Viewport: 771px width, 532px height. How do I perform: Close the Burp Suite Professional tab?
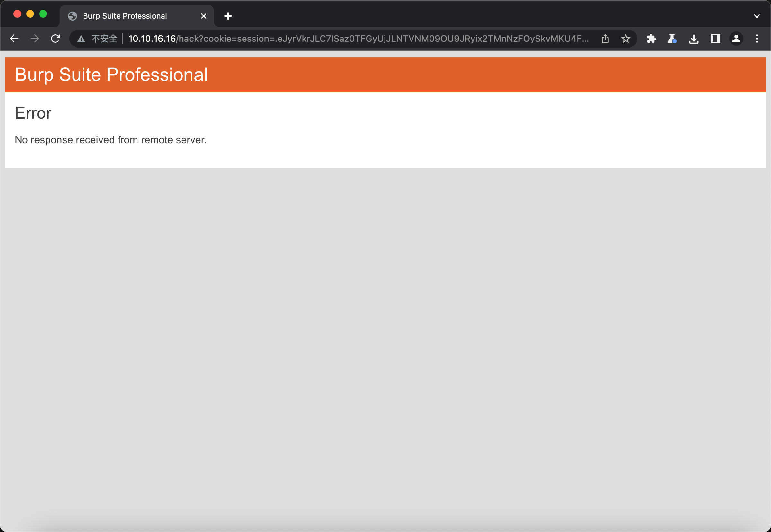(203, 16)
